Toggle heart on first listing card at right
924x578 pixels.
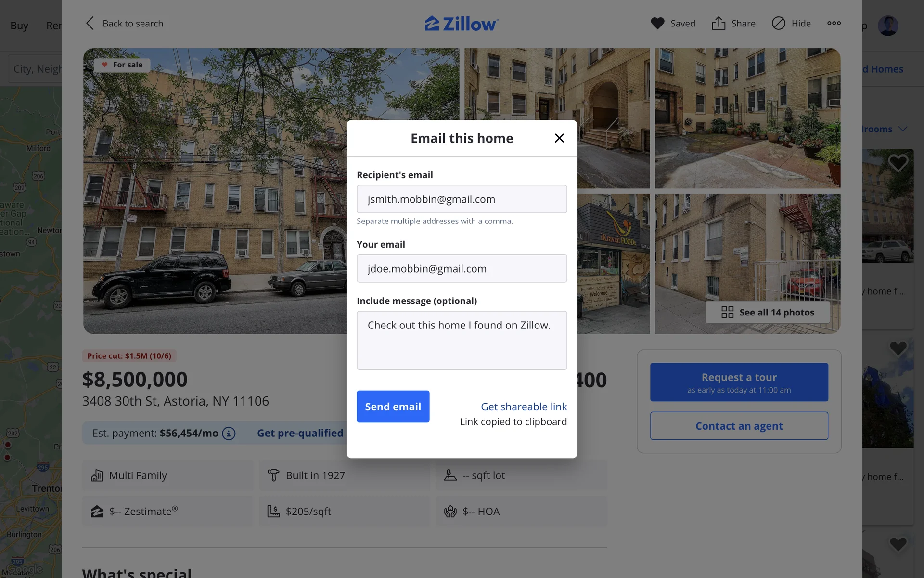point(898,163)
